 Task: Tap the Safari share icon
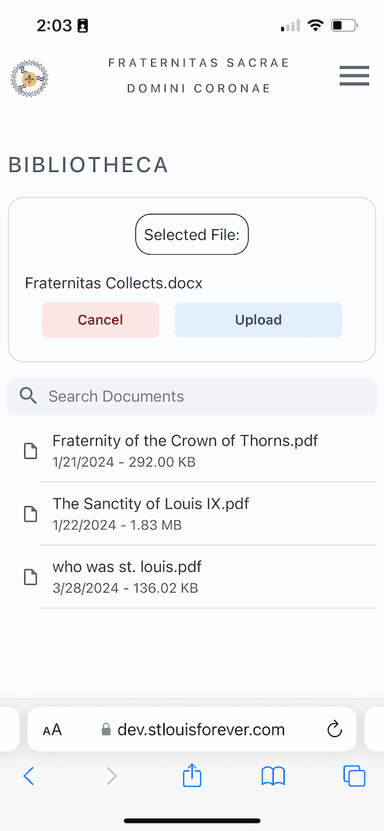(x=192, y=776)
